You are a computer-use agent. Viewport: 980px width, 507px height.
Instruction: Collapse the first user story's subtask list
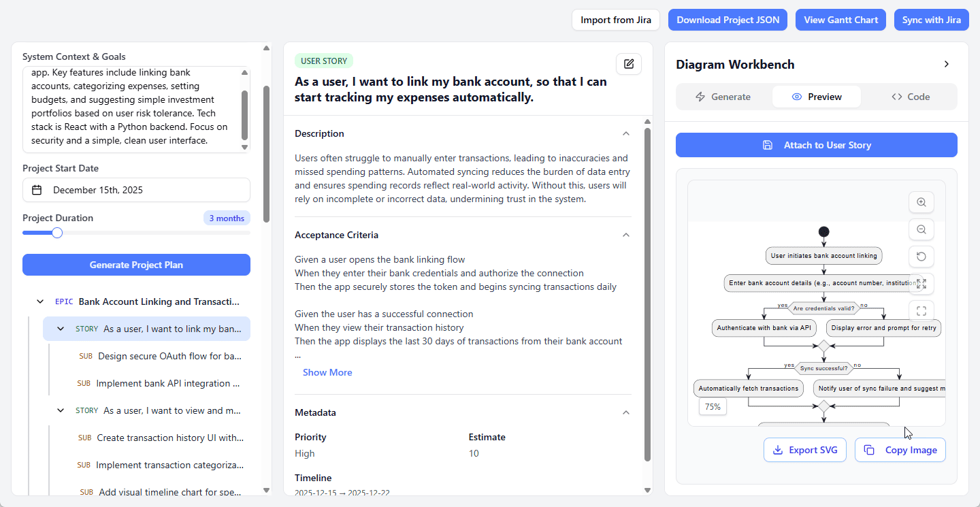click(60, 329)
